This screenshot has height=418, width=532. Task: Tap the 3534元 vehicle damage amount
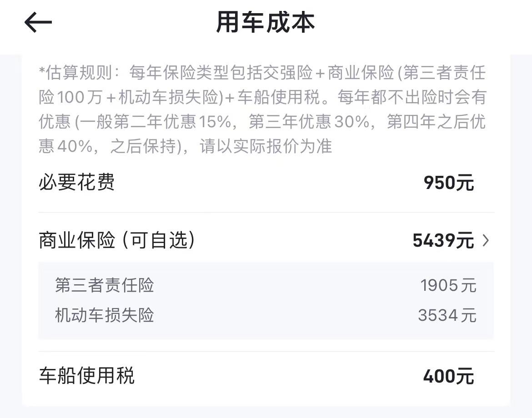[447, 315]
